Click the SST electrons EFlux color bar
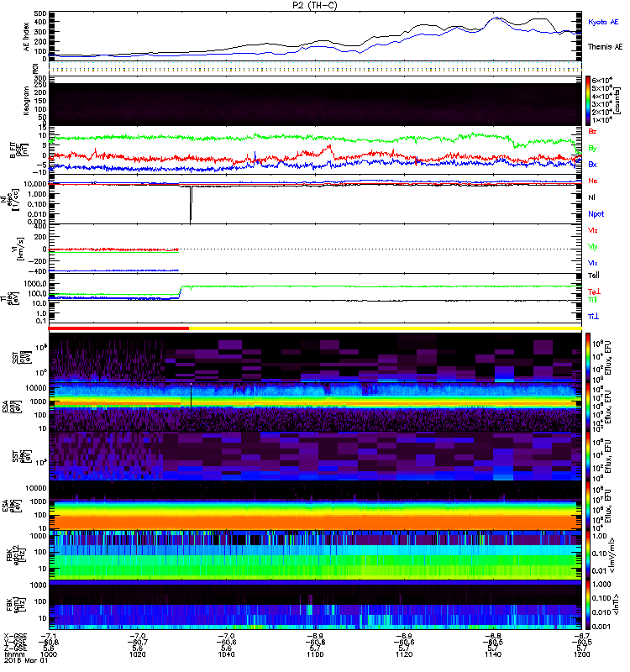This screenshot has width=630, height=672. pyautogui.click(x=588, y=456)
